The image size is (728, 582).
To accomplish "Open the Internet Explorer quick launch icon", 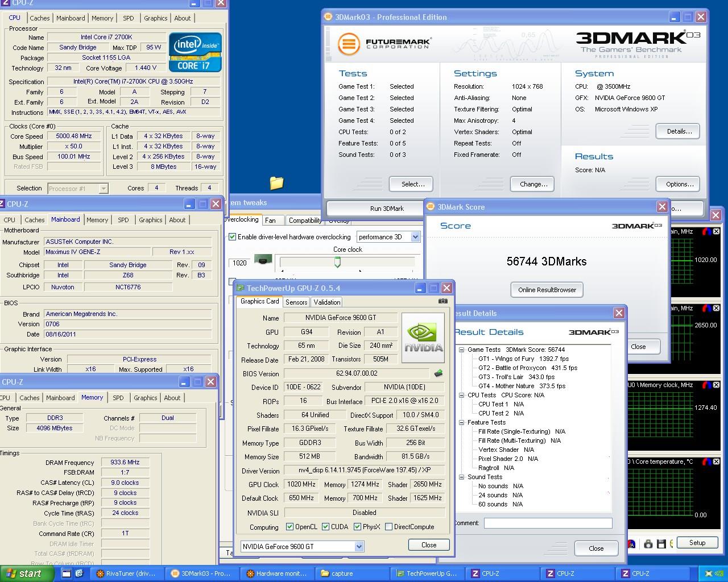I will pos(79,573).
